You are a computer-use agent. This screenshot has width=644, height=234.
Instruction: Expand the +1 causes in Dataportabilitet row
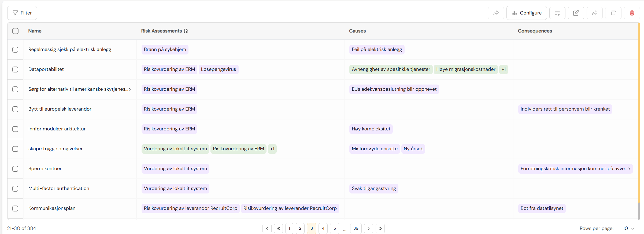pos(504,70)
